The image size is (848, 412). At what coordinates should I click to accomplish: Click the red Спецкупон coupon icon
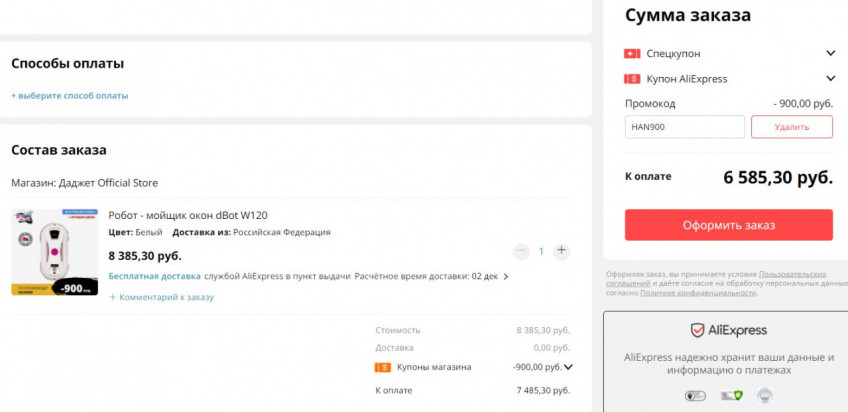tap(632, 53)
